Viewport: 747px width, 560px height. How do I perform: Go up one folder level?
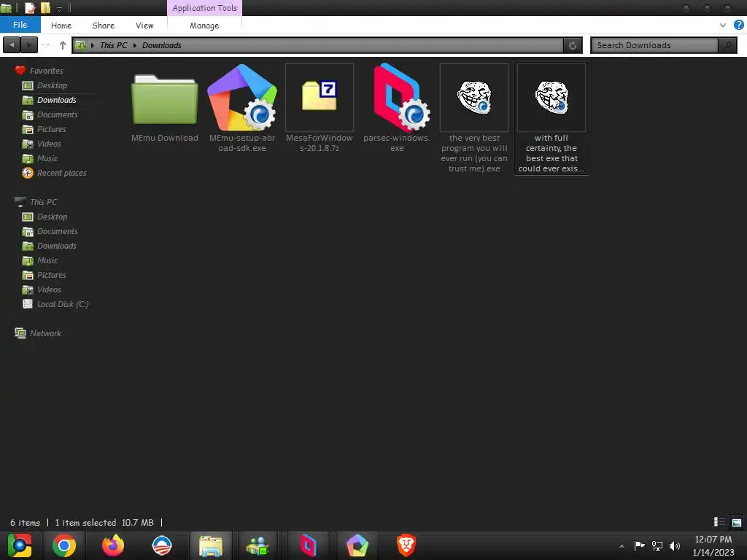63,45
